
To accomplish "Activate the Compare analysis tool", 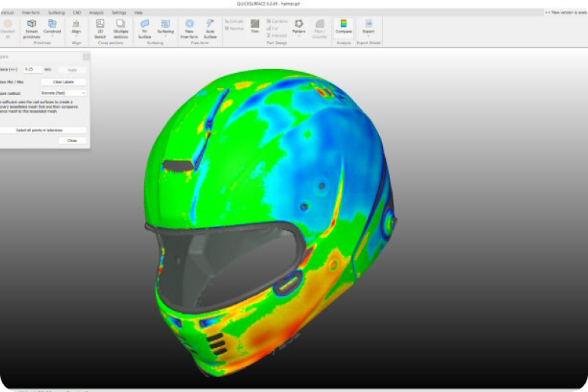I will [x=343, y=27].
